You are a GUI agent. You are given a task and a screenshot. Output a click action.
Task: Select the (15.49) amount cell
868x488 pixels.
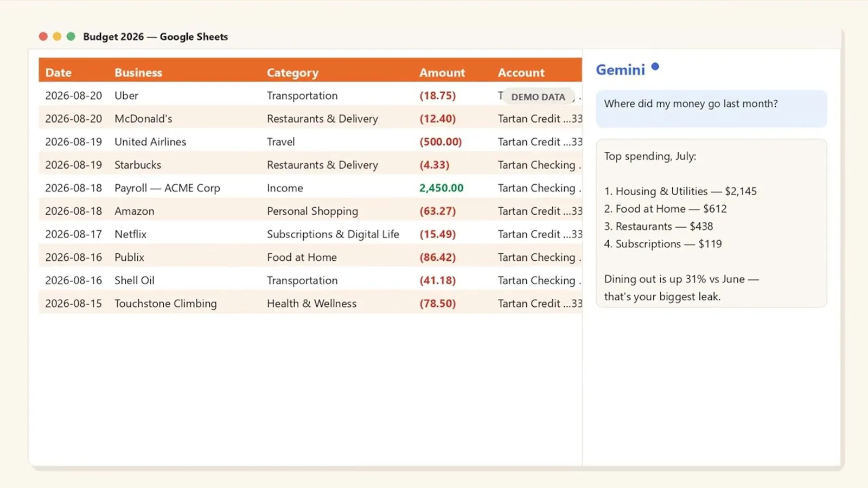coord(438,234)
